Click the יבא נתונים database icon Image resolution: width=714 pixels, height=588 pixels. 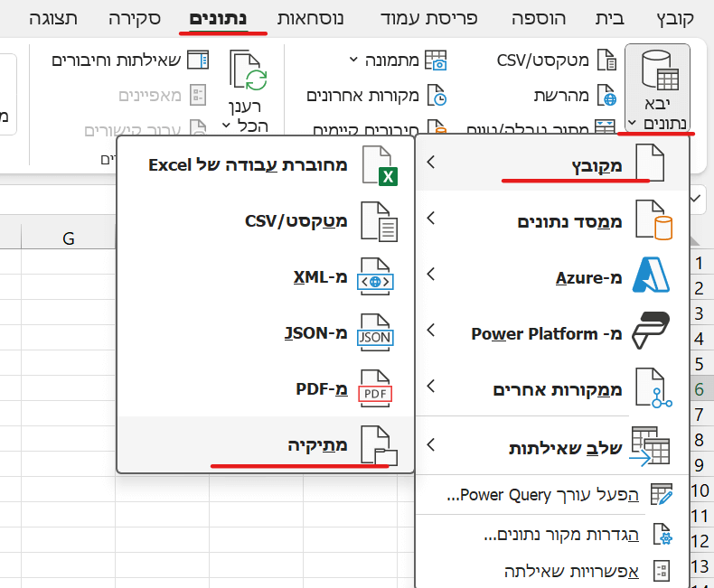(660, 70)
